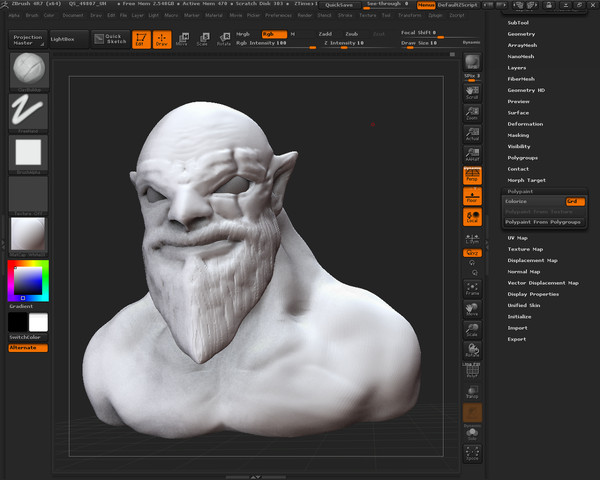Expand the Deformation subpalette
The image size is (600, 480).
pos(525,124)
